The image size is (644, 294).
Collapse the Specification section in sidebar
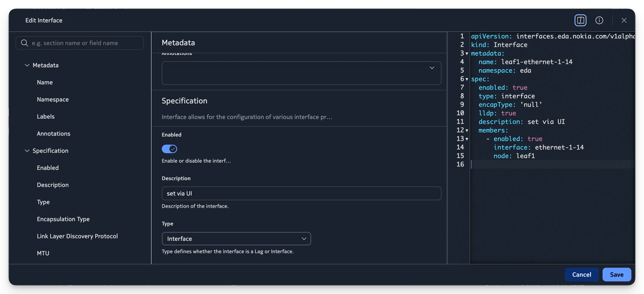(27, 151)
